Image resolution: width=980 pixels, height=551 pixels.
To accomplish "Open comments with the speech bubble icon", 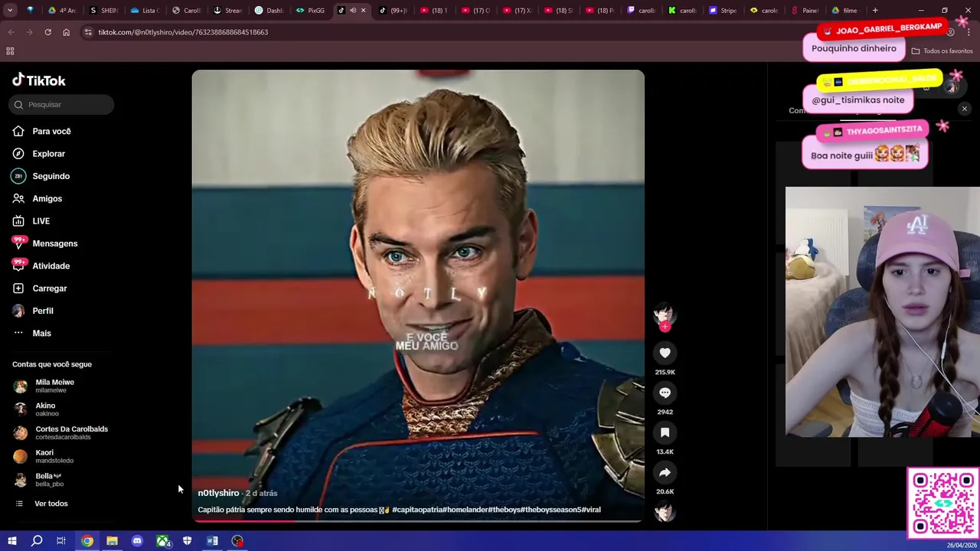I will [x=665, y=393].
